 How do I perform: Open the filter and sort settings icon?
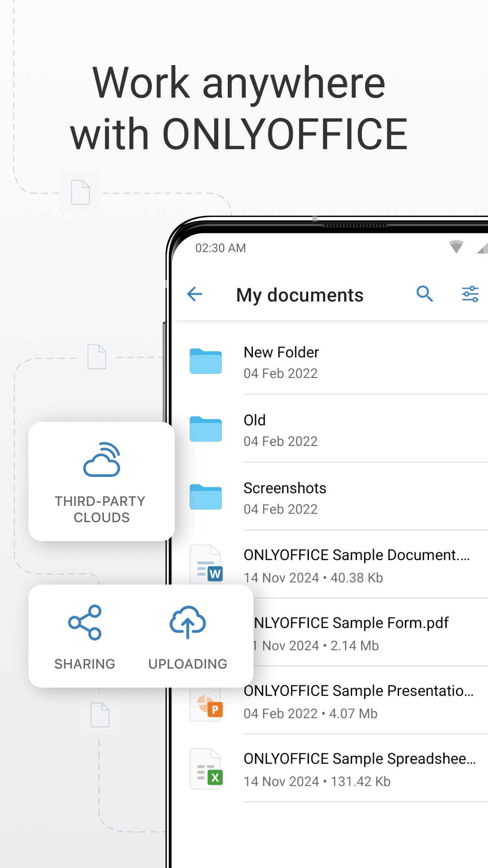[470, 294]
